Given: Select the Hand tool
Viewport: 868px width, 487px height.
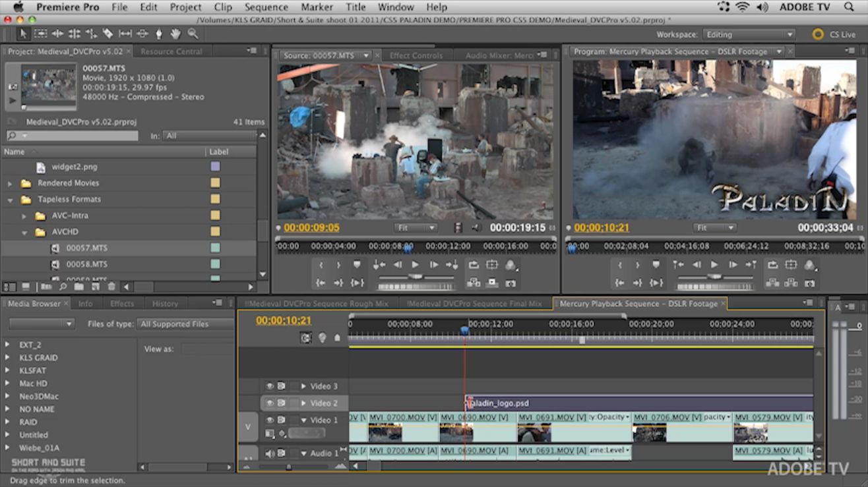Looking at the screenshot, I should tap(175, 34).
